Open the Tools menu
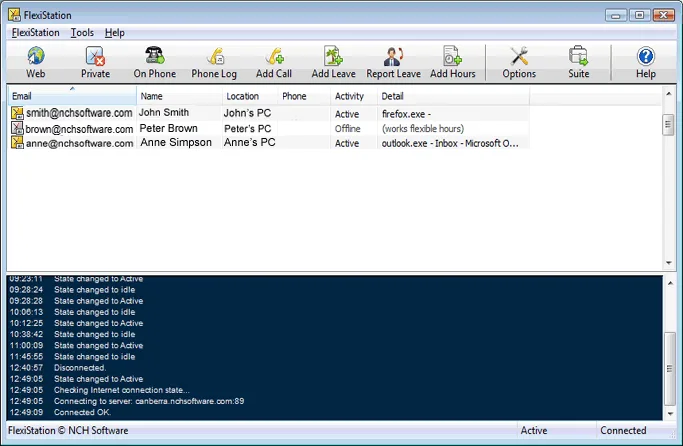This screenshot has width=683, height=446. (x=82, y=33)
